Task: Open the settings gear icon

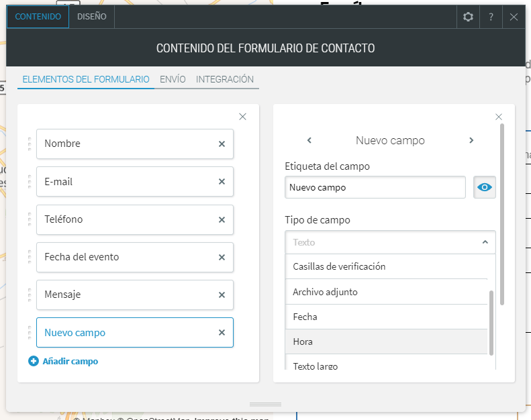Action: point(469,17)
